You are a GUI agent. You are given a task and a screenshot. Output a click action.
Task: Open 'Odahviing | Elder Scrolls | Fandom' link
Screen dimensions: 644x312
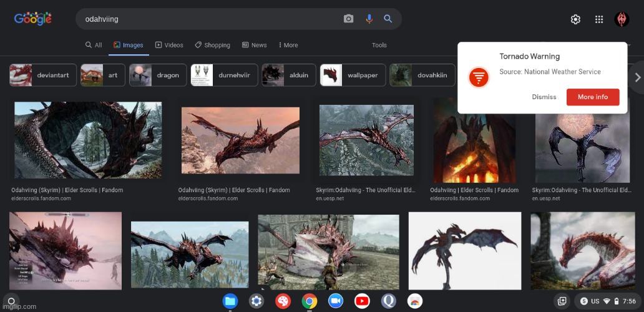pos(474,190)
